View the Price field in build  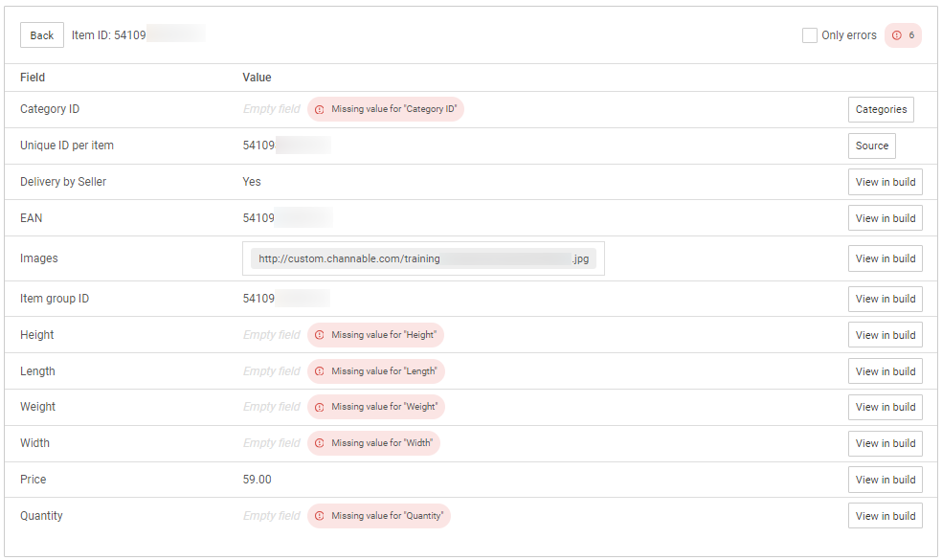tap(885, 480)
